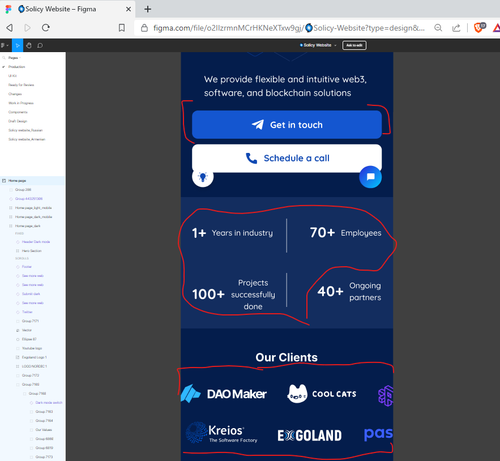The height and width of the screenshot is (461, 500).
Task: Open a new browser tab
Action: (x=148, y=9)
